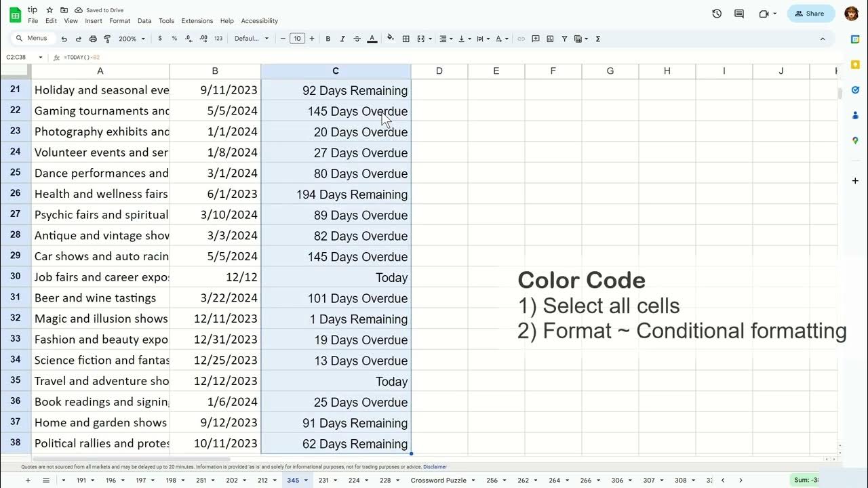Create a filter using the funnel icon
868x488 pixels.
[564, 39]
